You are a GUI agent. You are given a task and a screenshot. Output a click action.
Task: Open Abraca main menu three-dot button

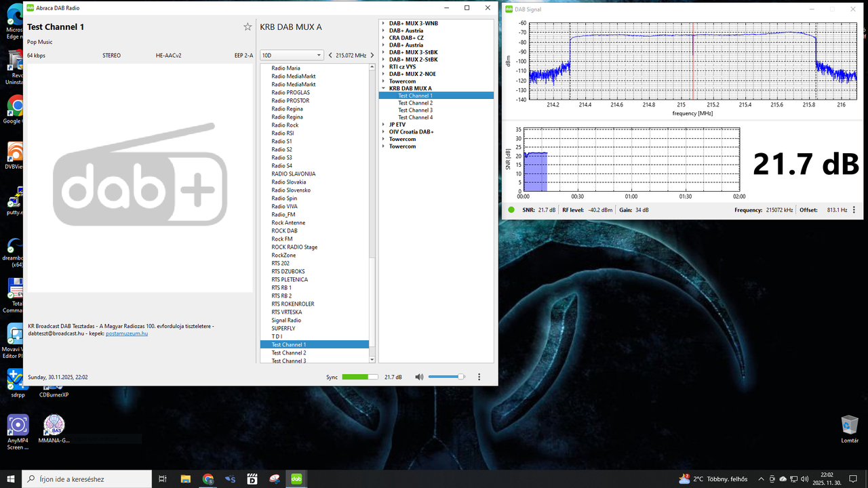(479, 377)
